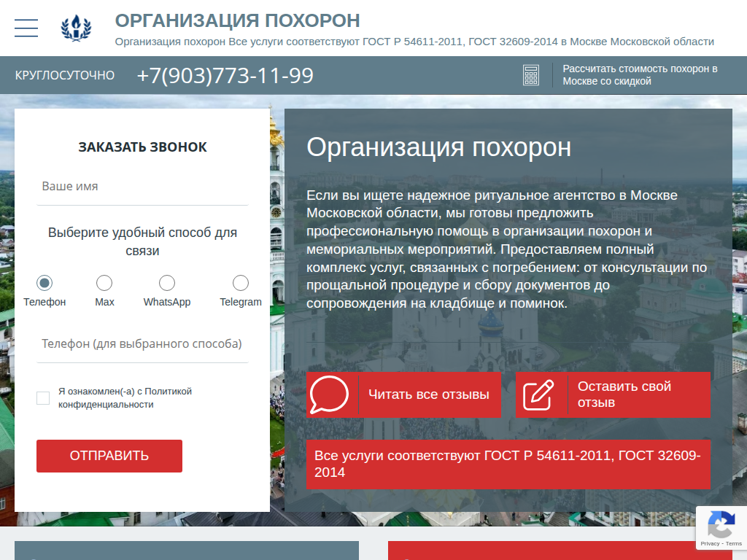Select the WhatsApp contact method

click(167, 283)
